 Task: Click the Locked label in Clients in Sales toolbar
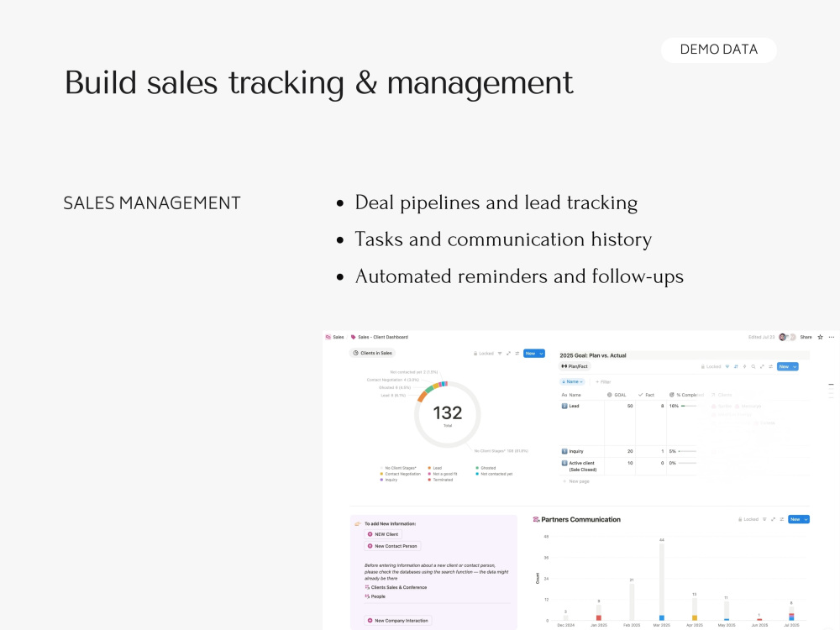pos(484,354)
